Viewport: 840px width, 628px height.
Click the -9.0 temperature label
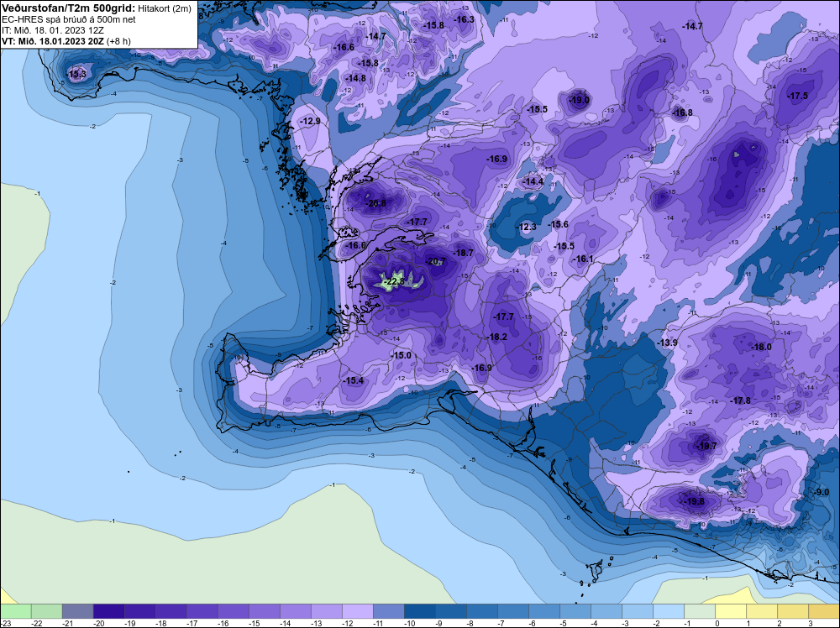[822, 492]
